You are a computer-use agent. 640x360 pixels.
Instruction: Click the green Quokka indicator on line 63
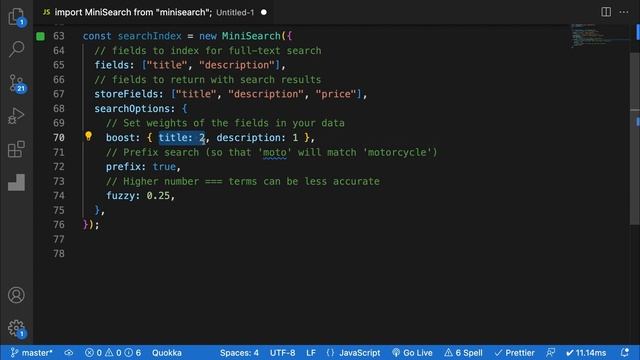click(x=40, y=36)
